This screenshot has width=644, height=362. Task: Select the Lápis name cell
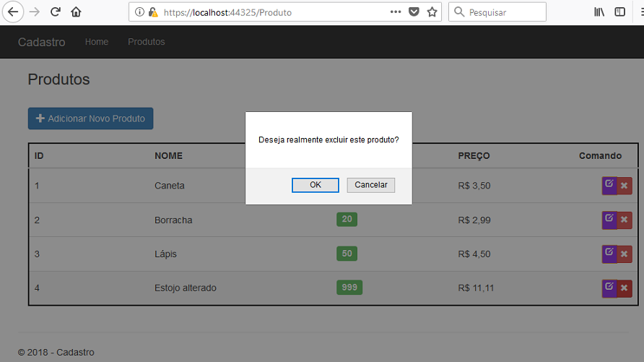(165, 254)
